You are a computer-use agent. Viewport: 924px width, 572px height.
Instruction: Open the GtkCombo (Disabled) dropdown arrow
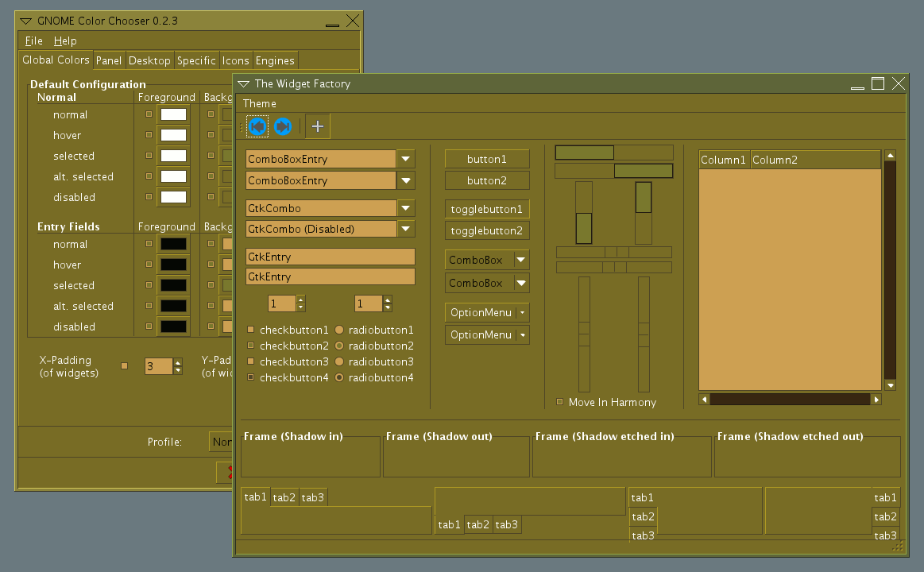[x=406, y=229]
